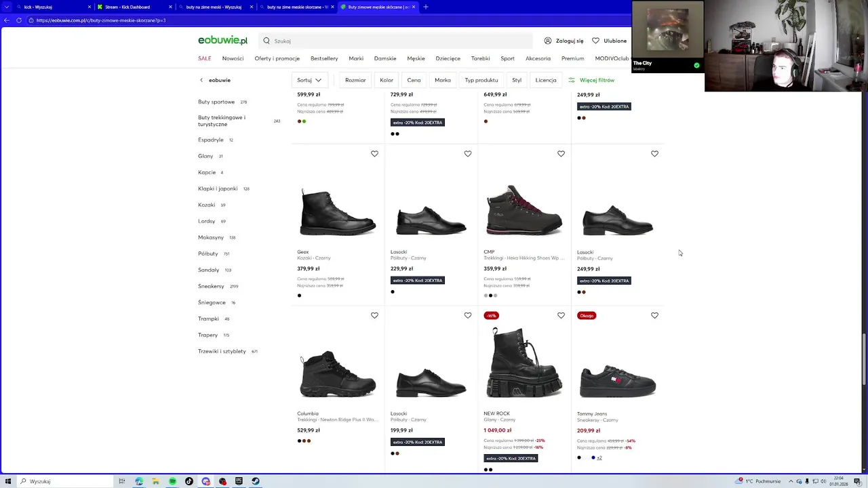Reload the page with refresh icon
Viewport: 868px width, 488px height.
[20, 20]
